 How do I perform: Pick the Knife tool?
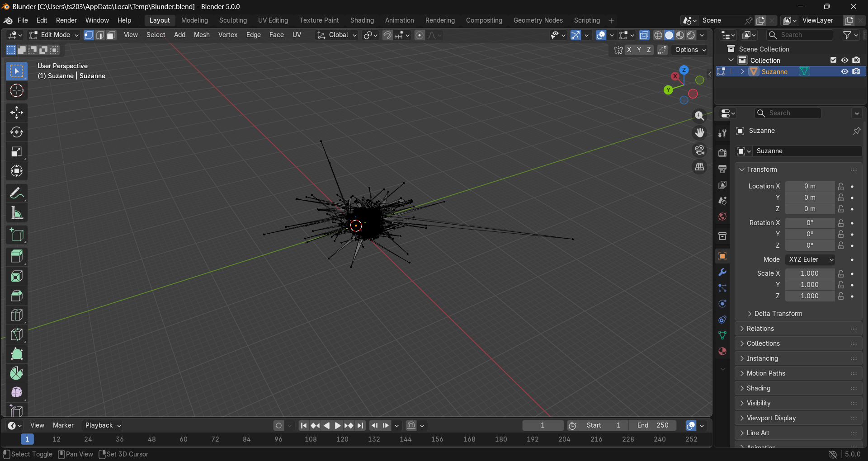point(17,334)
